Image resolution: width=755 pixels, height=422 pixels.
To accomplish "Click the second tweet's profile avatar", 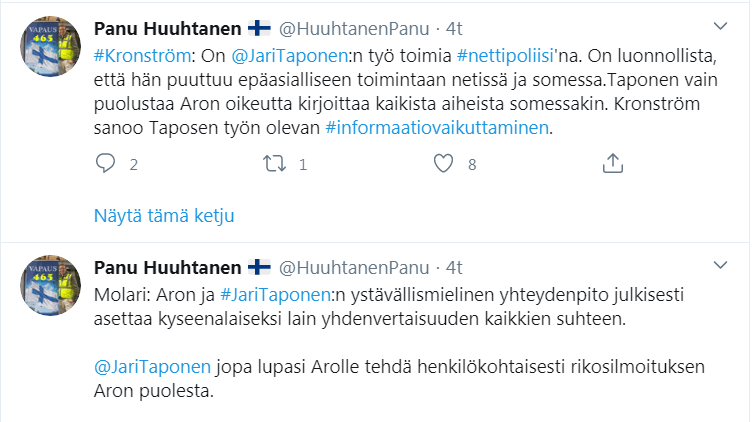I will tap(49, 292).
